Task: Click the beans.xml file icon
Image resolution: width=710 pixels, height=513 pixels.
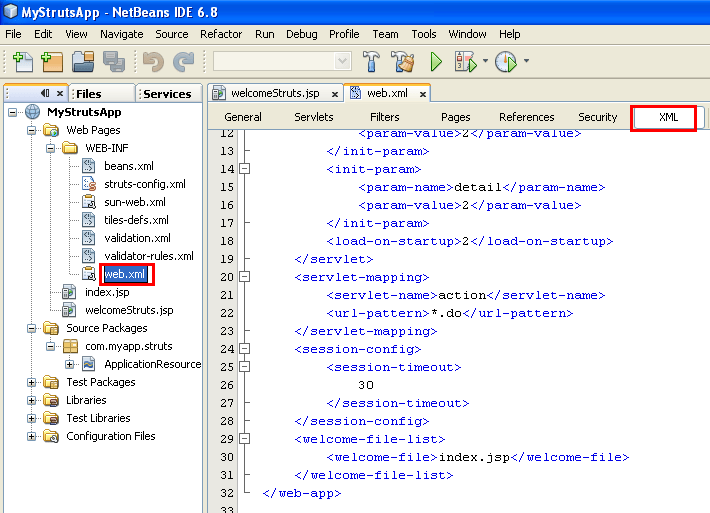Action: click(x=89, y=166)
